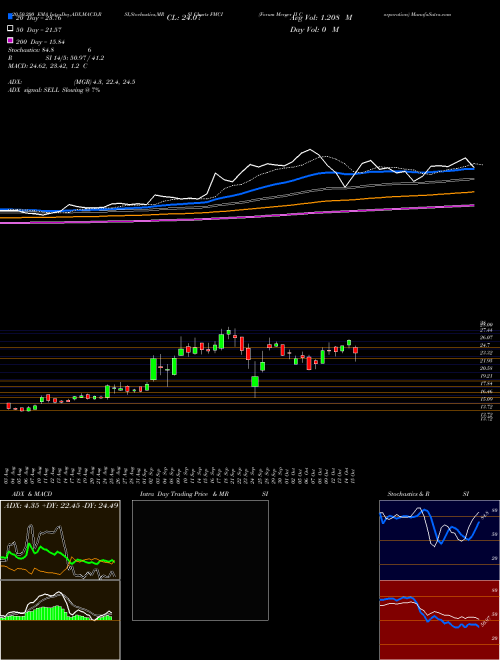500x660 pixels.
Task: Click the 'SI 14/3: 50.97 / 41.2' readout
Action: [75, 58]
